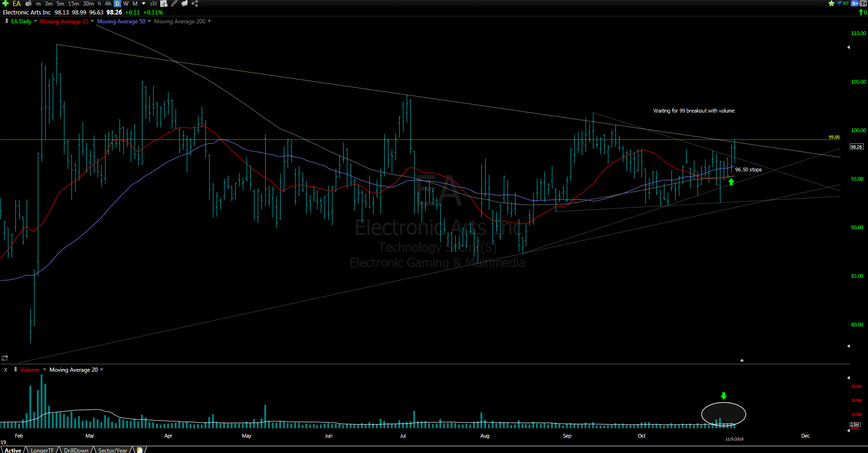
Task: Click the 98.26 current price tag
Action: (856, 147)
